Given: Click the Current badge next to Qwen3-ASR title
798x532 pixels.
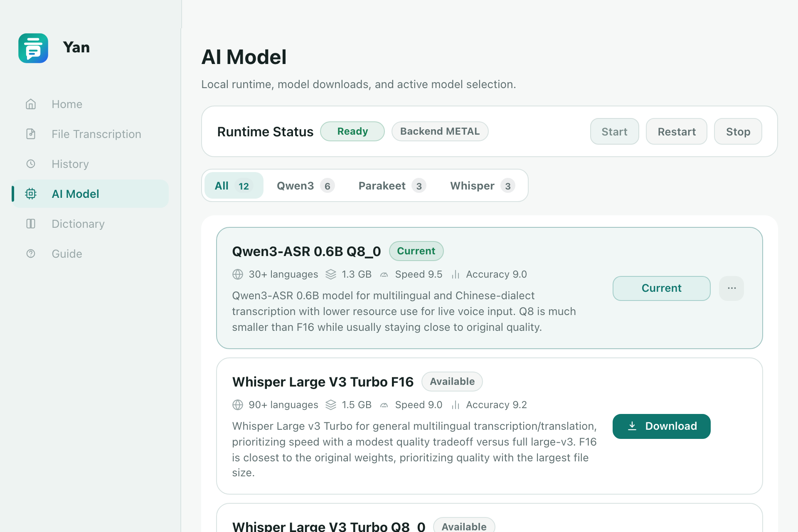Looking at the screenshot, I should [x=416, y=251].
